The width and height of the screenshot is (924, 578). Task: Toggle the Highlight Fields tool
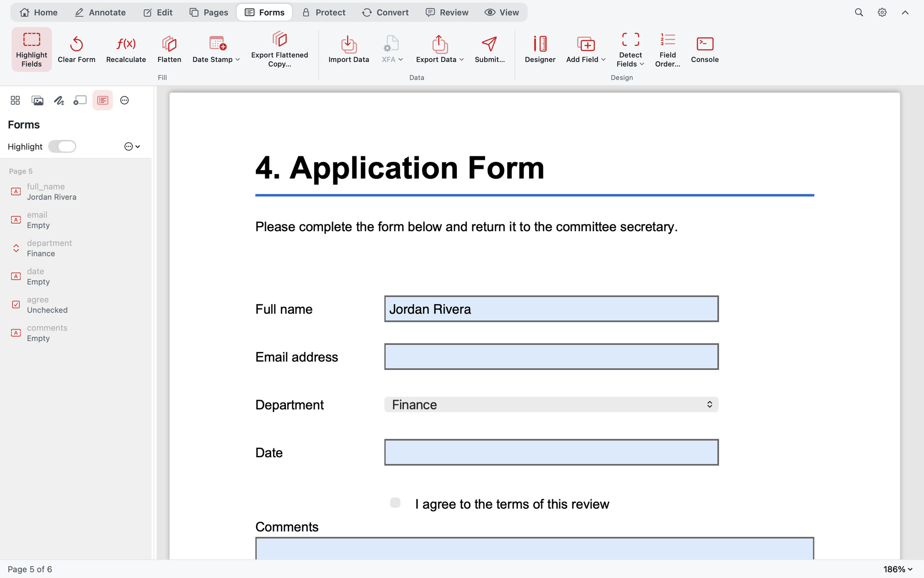tap(31, 49)
